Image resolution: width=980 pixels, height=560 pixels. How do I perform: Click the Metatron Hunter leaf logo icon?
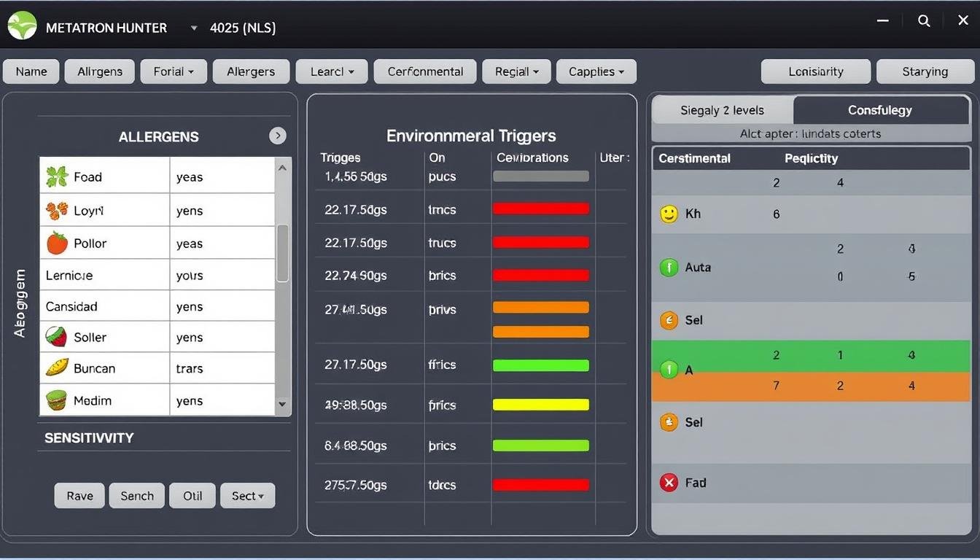click(22, 26)
